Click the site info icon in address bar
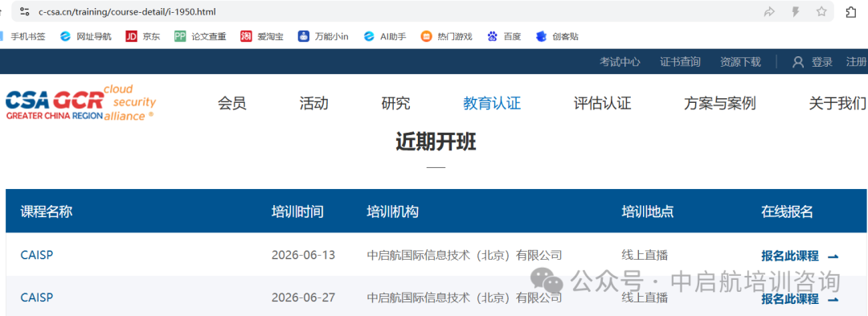The width and height of the screenshot is (868, 316). pos(24,11)
